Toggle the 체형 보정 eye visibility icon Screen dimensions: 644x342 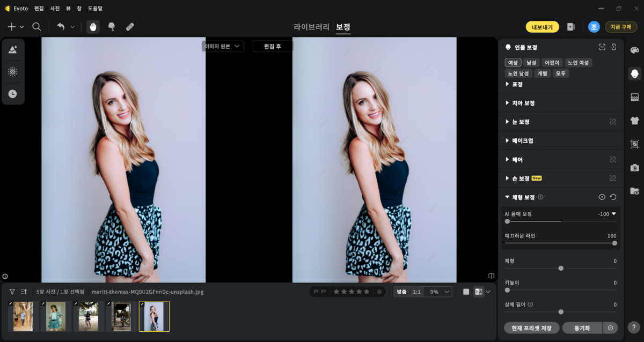602,197
